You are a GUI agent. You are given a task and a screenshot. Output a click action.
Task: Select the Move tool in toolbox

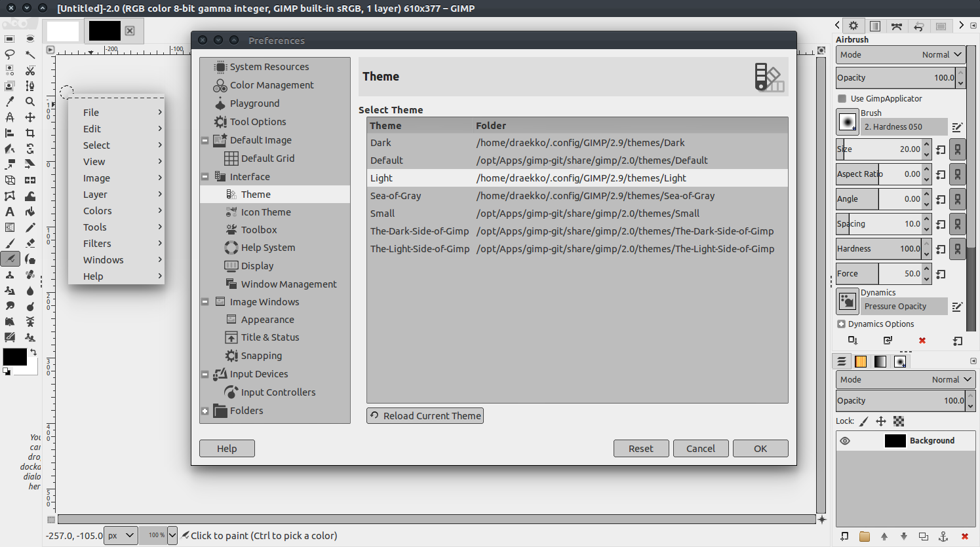click(30, 117)
